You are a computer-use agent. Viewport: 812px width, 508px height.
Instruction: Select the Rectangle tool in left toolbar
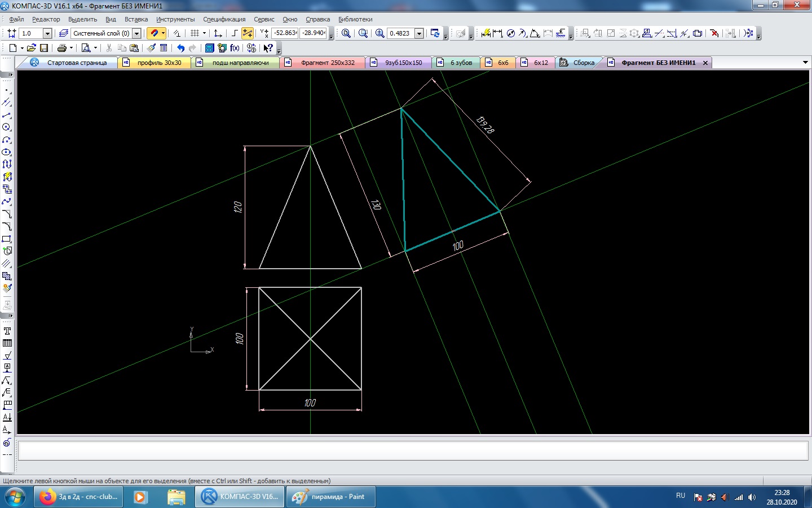7,239
